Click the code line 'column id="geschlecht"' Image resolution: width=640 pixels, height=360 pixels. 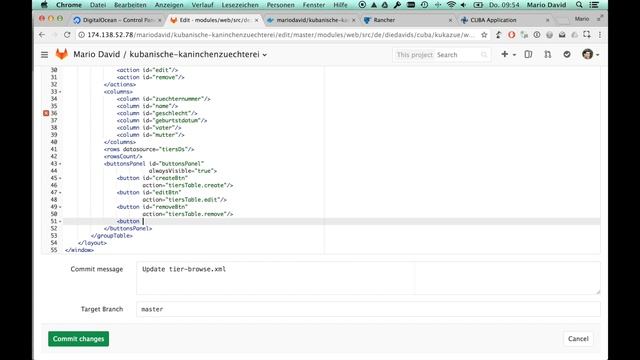pyautogui.click(x=157, y=113)
